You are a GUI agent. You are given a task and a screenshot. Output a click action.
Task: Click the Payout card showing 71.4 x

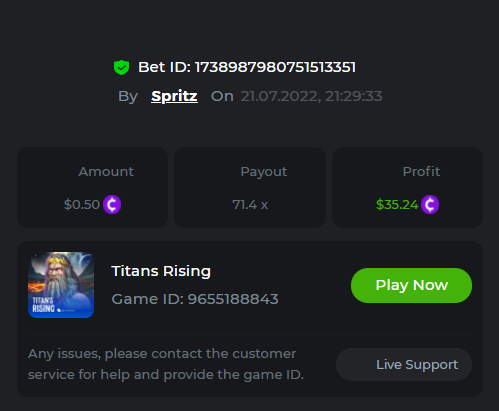tap(250, 187)
